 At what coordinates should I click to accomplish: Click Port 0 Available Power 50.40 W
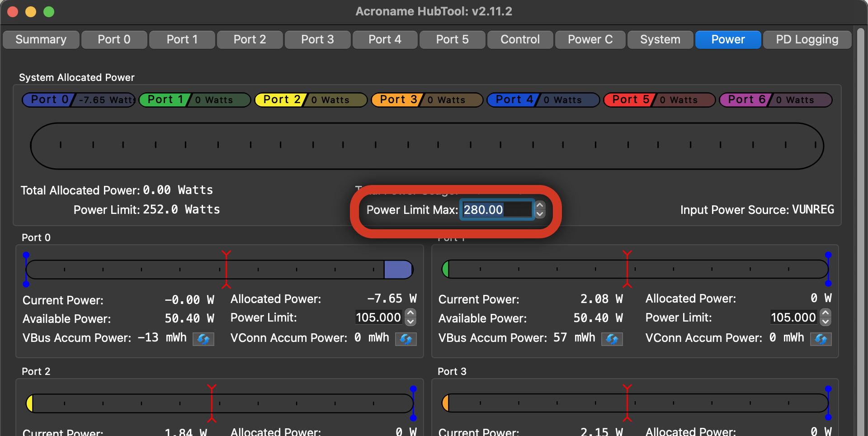[189, 318]
